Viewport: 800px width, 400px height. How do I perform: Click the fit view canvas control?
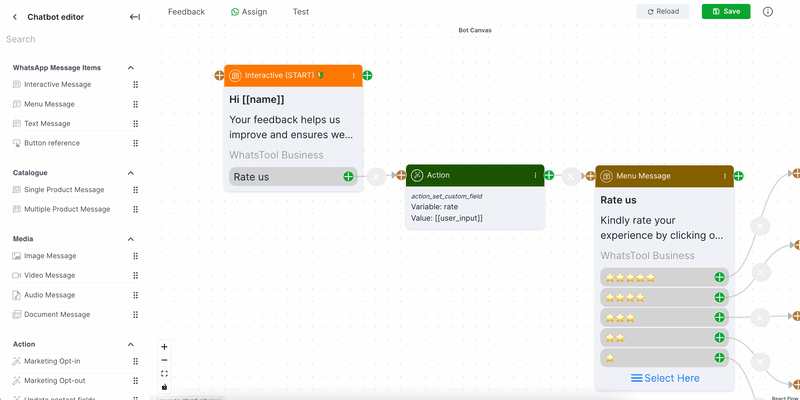(x=164, y=374)
